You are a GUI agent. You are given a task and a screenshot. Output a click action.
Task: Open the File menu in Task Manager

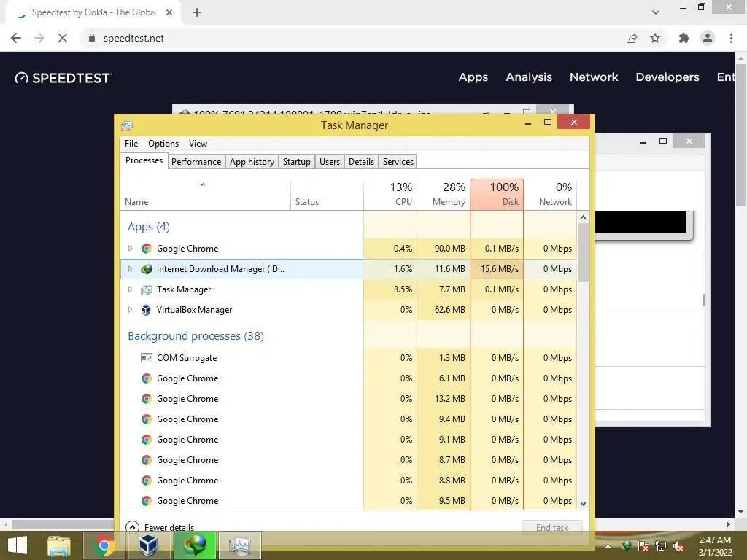pos(131,144)
